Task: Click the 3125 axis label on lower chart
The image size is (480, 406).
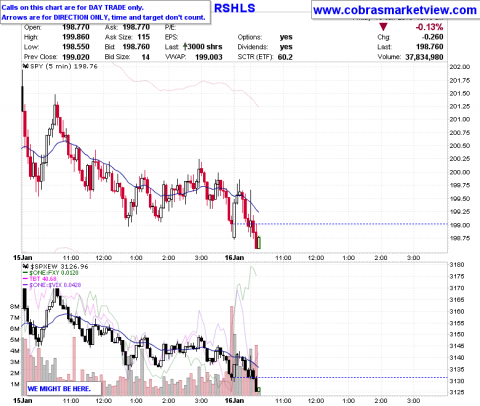Action: click(457, 392)
